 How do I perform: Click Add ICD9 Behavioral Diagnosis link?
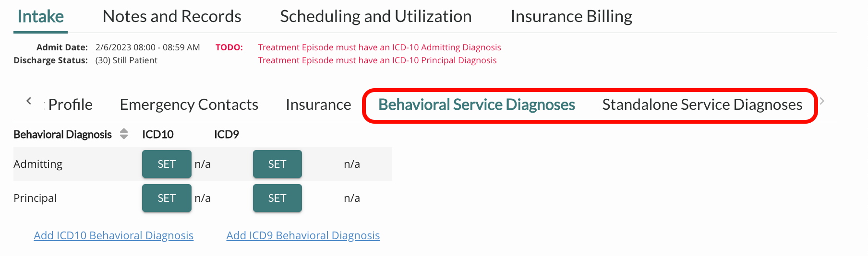(303, 235)
